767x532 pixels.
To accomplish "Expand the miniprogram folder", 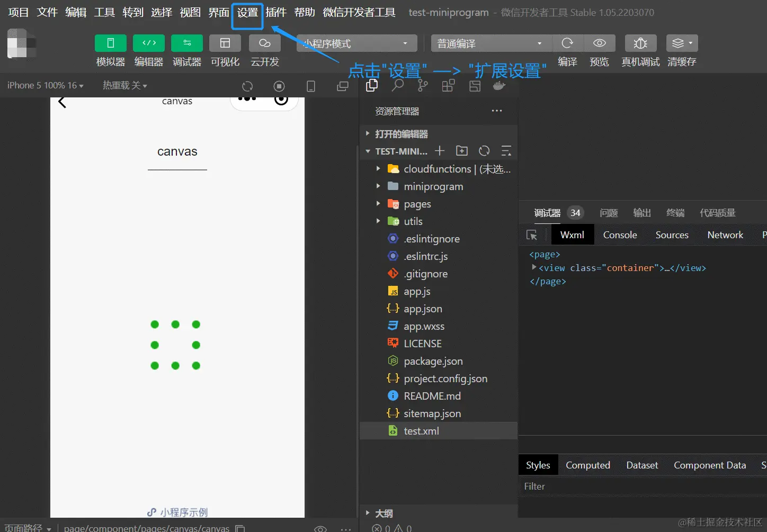I will pos(439,186).
